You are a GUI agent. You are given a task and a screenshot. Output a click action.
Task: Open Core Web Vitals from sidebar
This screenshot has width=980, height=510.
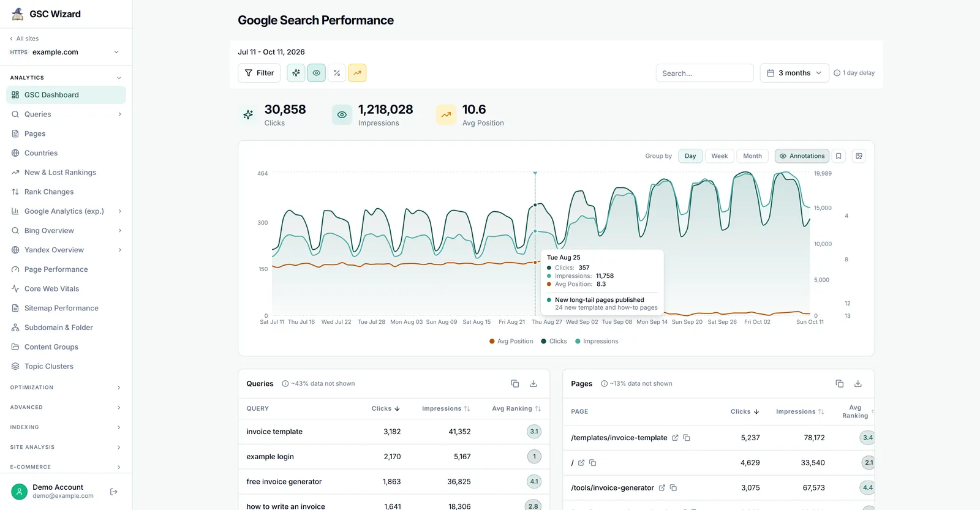[x=66, y=289]
